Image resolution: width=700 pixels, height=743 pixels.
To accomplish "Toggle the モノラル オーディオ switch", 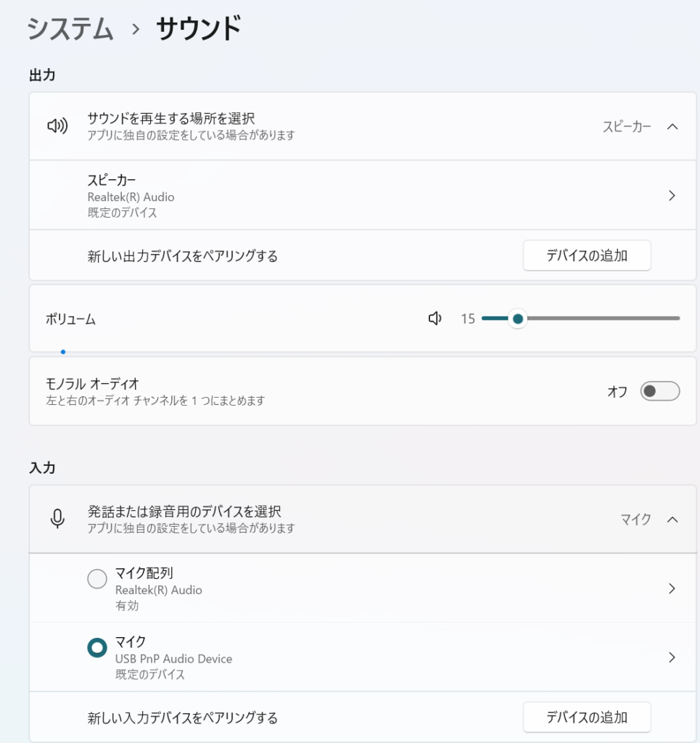I will 659,392.
